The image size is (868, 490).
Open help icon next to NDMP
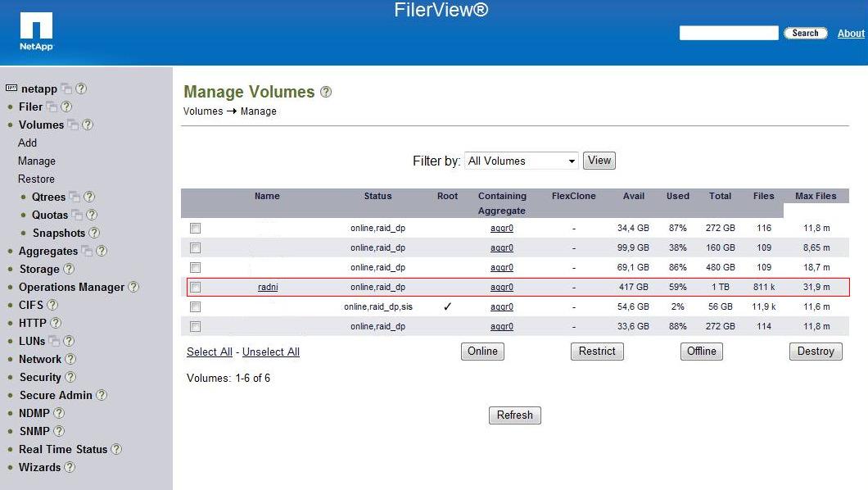point(59,413)
